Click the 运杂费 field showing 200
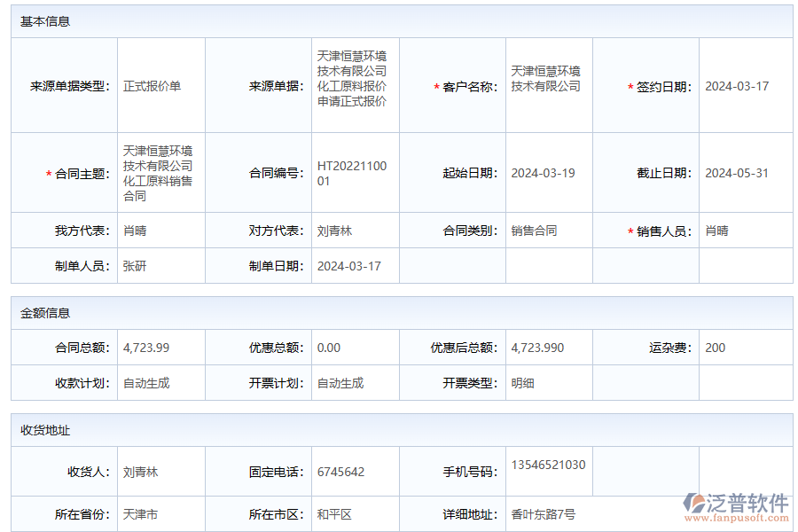798x532 pixels. click(x=716, y=348)
